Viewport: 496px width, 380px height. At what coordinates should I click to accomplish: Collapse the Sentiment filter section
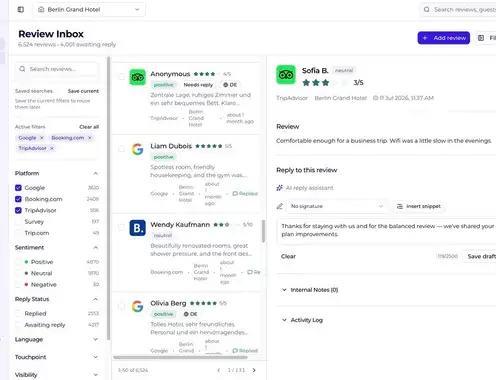pyautogui.click(x=96, y=247)
